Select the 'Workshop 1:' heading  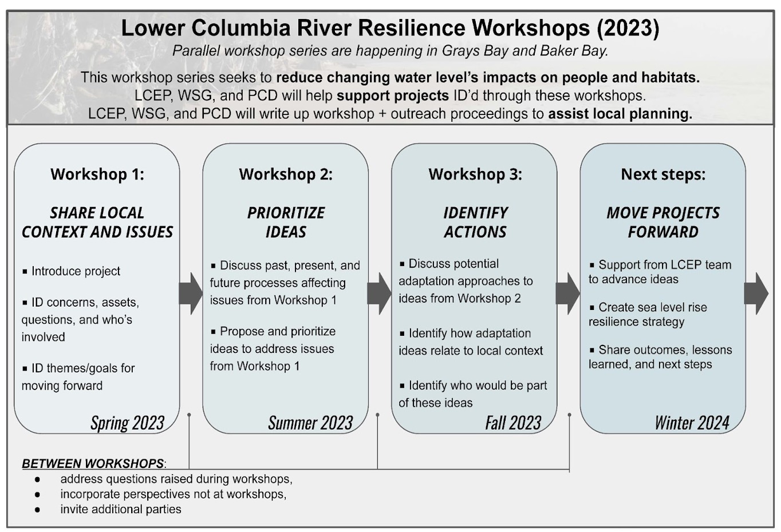pos(97,174)
